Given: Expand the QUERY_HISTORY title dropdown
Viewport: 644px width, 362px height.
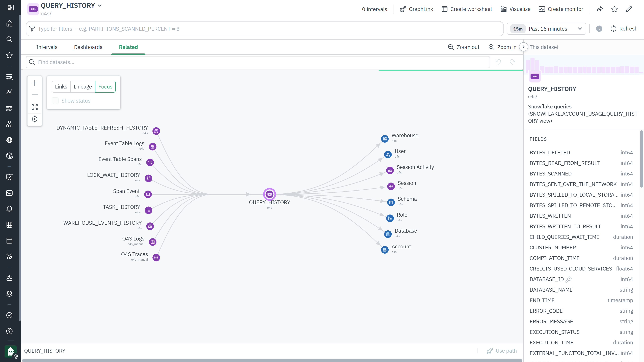Looking at the screenshot, I should click(99, 6).
